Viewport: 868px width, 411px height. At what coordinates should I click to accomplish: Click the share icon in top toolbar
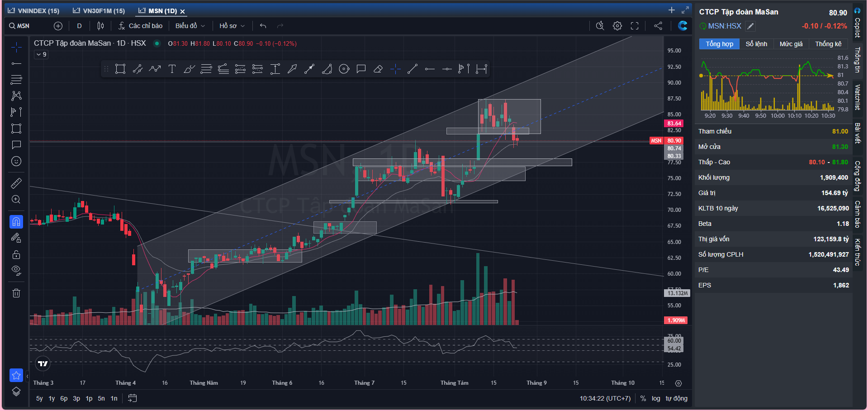(x=658, y=26)
